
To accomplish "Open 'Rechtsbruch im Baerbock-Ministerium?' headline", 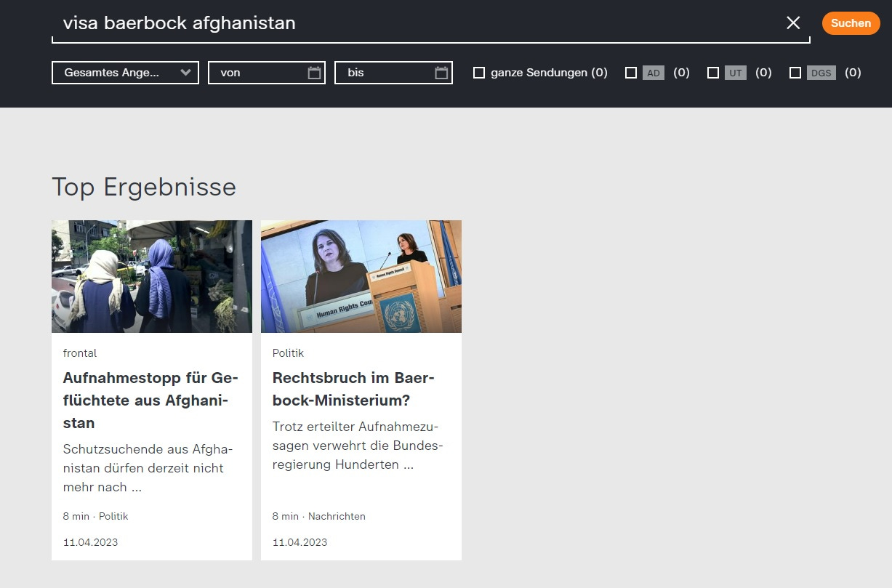I will point(353,389).
